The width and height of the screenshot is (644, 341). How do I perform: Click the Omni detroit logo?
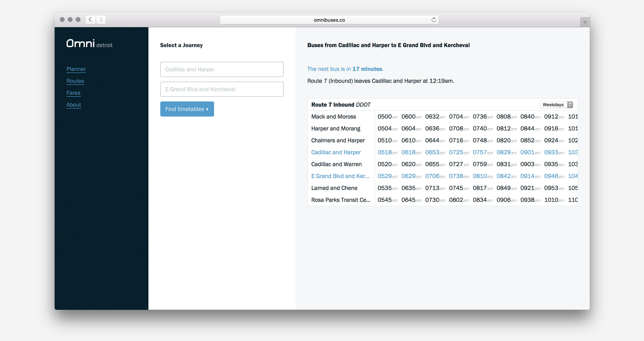click(x=89, y=43)
